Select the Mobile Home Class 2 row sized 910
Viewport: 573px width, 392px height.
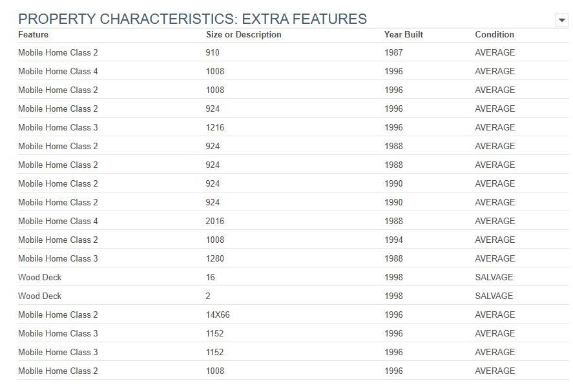coord(293,52)
